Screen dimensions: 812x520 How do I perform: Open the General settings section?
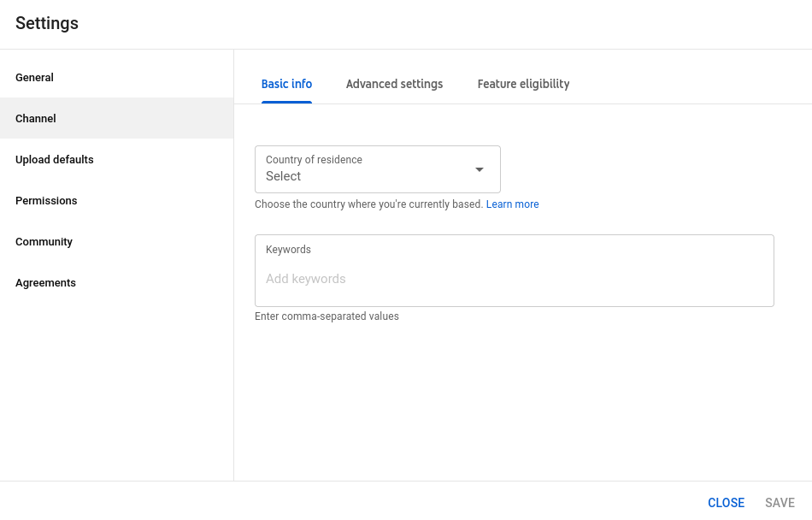[116, 77]
